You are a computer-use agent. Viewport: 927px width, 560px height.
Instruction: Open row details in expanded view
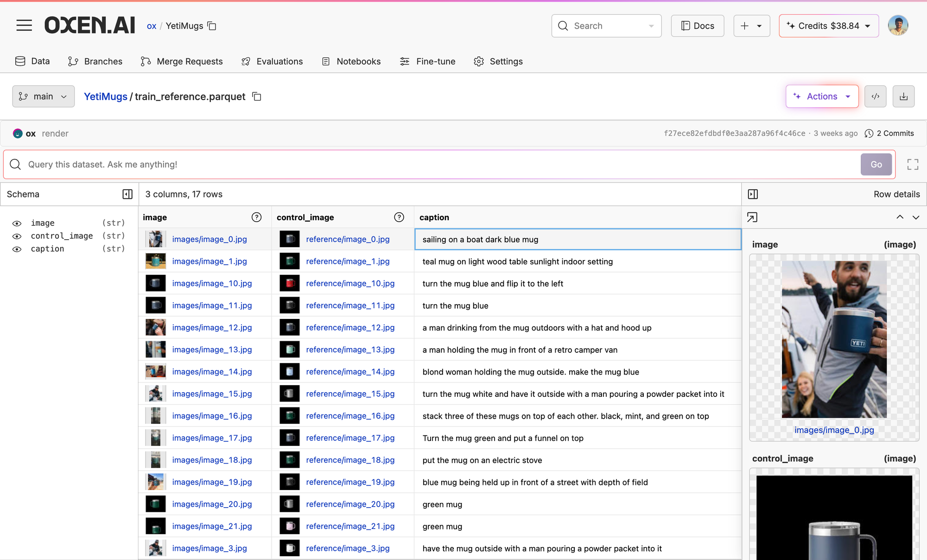752,217
